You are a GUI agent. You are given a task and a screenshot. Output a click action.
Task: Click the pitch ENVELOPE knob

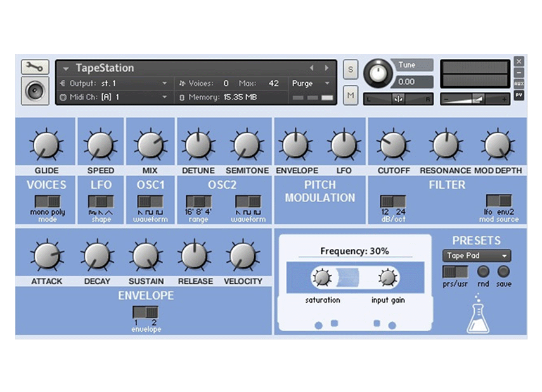tap(296, 145)
